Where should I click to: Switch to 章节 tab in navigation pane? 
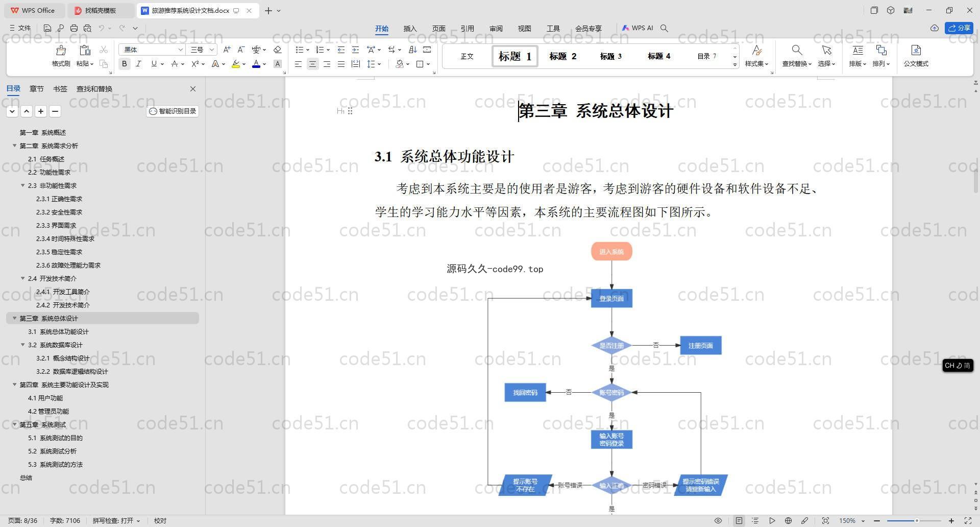pos(36,89)
